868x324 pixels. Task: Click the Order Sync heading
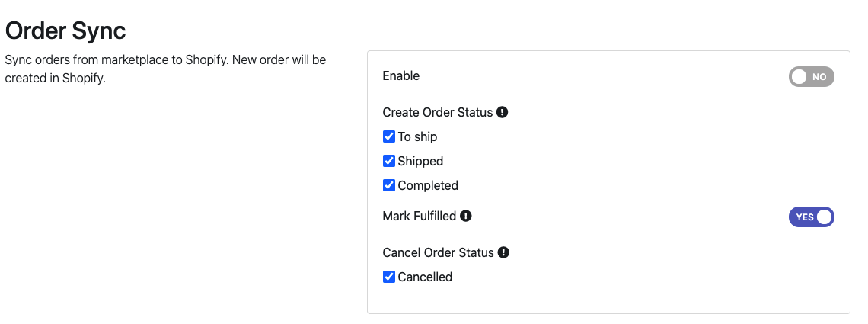[x=65, y=30]
